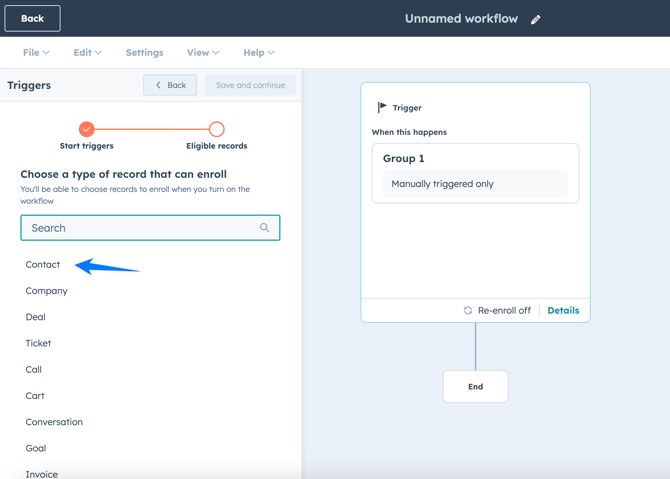Expand the Edit menu
This screenshot has width=670, height=479.
[x=87, y=53]
